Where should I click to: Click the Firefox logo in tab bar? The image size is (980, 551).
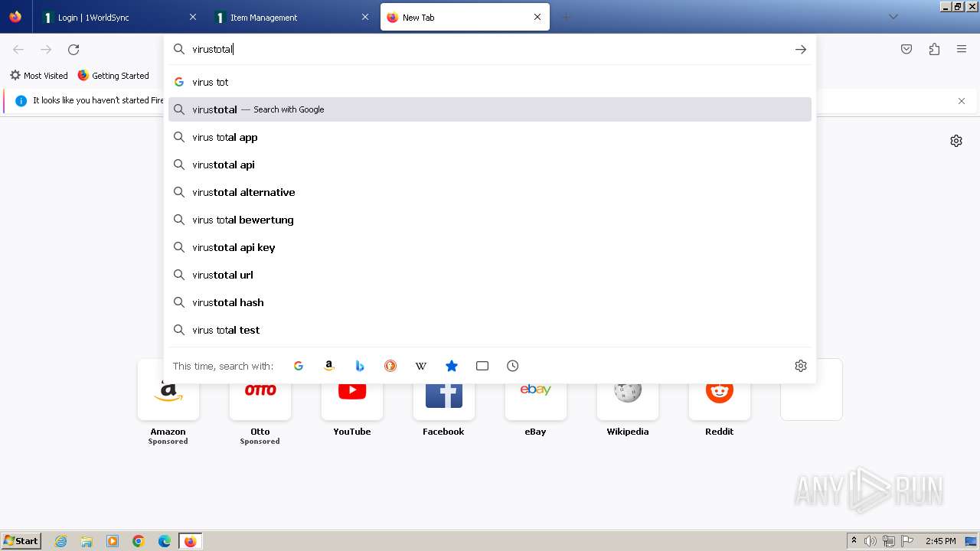tap(15, 17)
